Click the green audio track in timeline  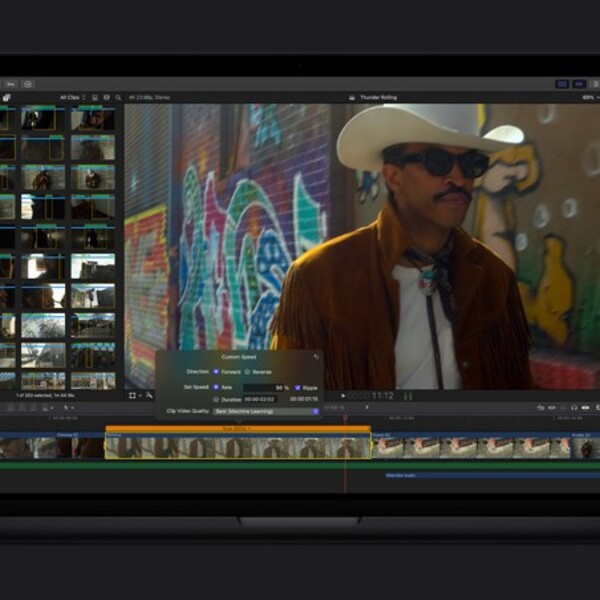[300, 465]
